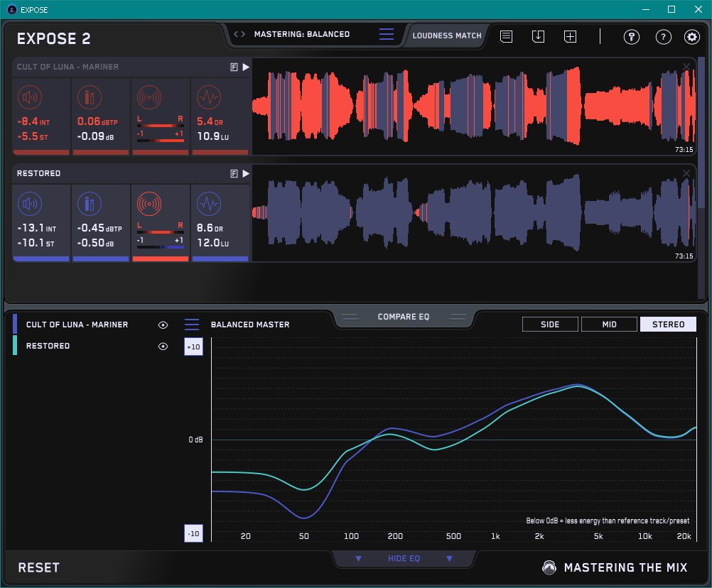This screenshot has height=588, width=712.
Task: Hide the Restored EQ curve with eye icon
Action: (163, 346)
